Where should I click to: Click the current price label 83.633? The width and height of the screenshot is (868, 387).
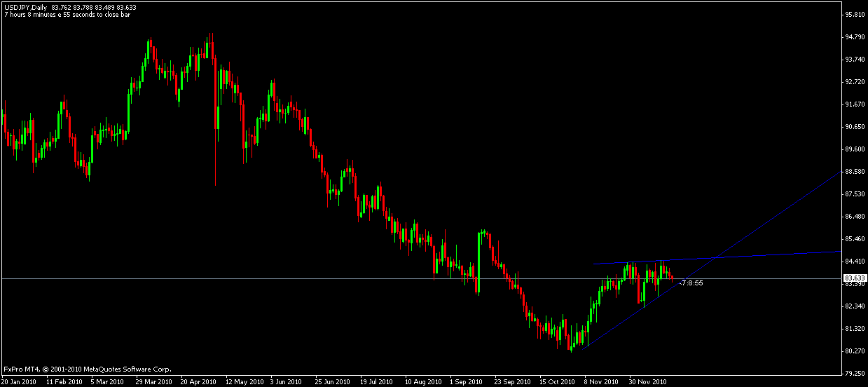(853, 278)
